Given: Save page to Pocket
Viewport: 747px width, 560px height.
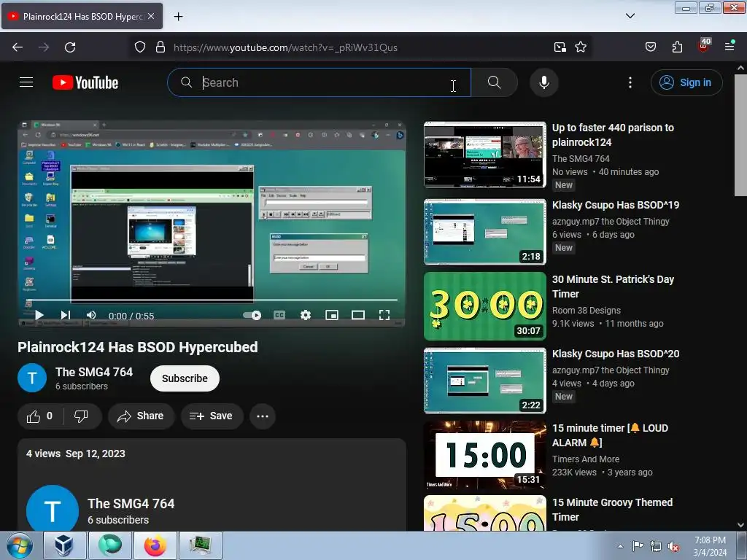Looking at the screenshot, I should pyautogui.click(x=650, y=47).
